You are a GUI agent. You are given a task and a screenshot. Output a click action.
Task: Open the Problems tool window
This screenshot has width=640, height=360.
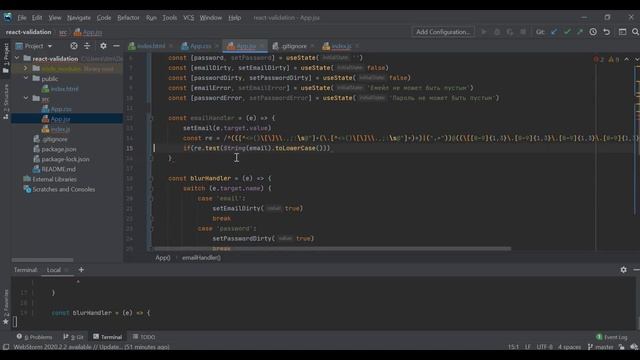[35, 337]
